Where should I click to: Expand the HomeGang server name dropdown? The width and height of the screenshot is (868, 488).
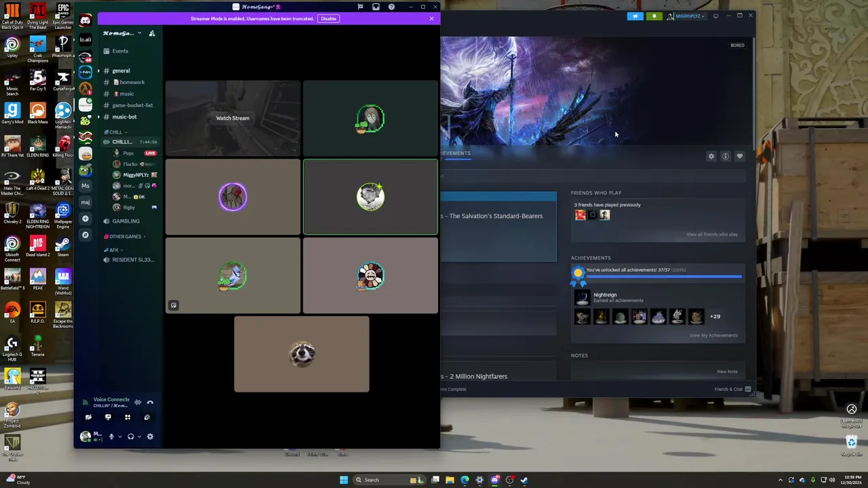140,33
